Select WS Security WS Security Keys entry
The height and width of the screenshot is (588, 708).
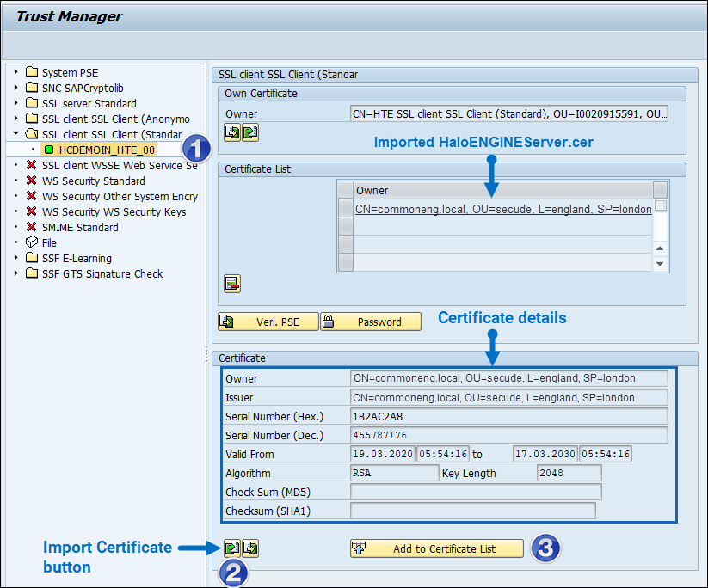[x=114, y=212]
